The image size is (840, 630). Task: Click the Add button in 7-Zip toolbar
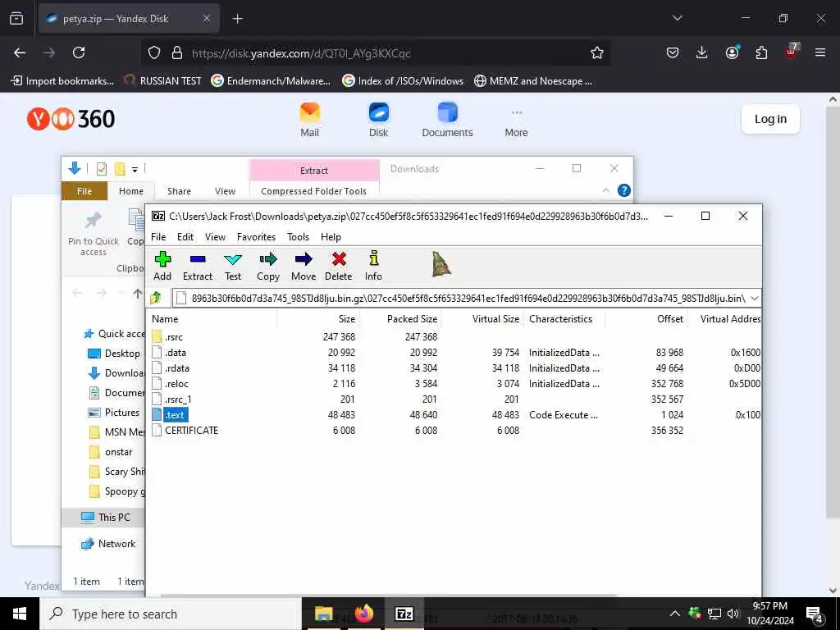click(162, 267)
